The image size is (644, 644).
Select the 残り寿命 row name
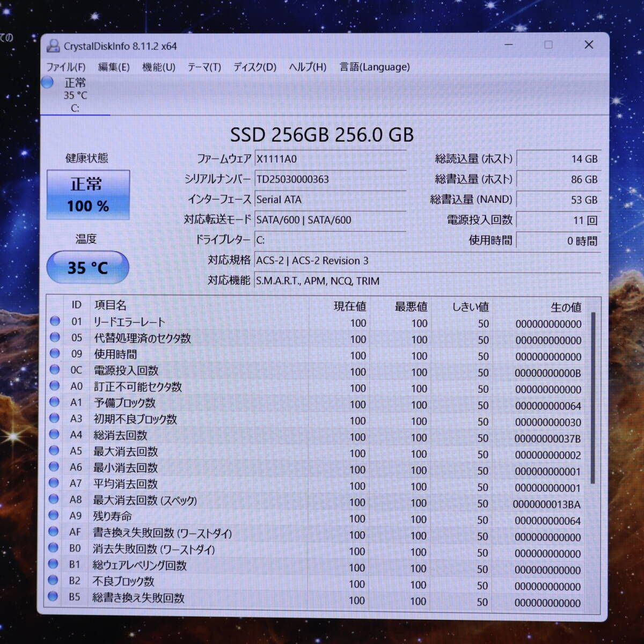[x=112, y=516]
